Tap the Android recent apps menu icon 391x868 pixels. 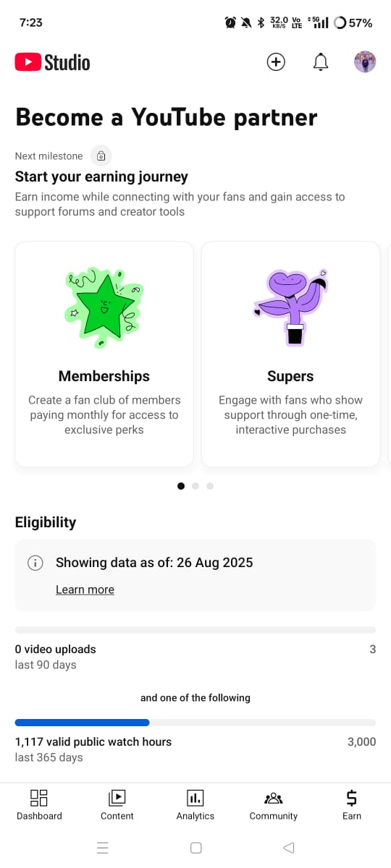[102, 848]
